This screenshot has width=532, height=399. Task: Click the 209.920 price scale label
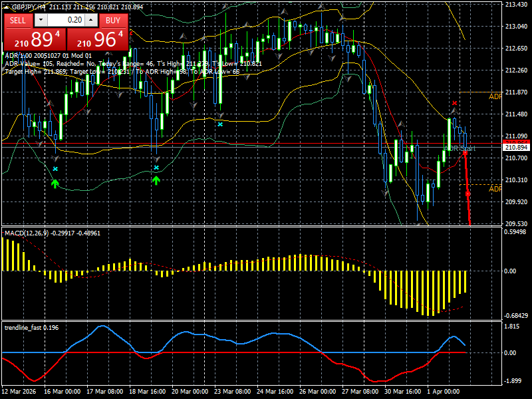click(517, 202)
